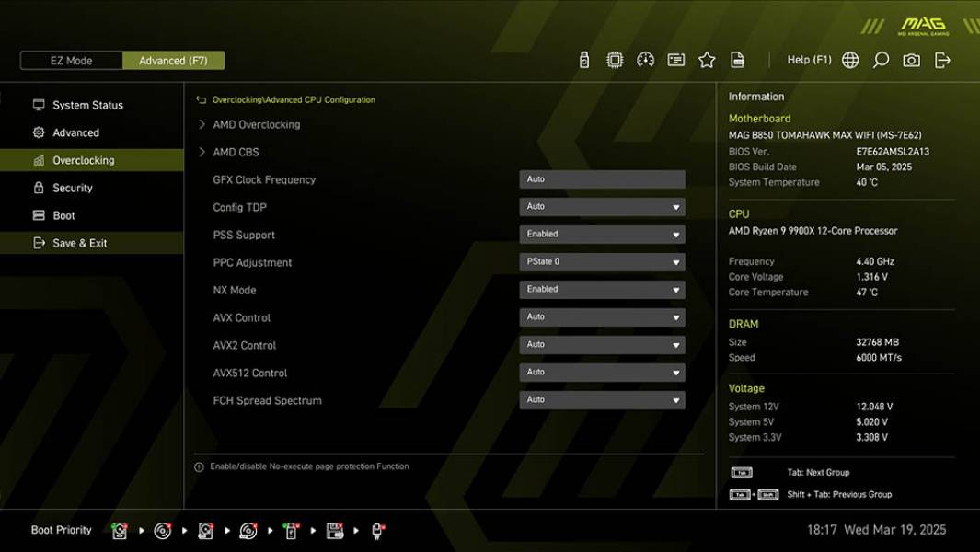The image size is (980, 552).
Task: Click the exit door-arrow icon in toolbar
Action: pos(942,60)
